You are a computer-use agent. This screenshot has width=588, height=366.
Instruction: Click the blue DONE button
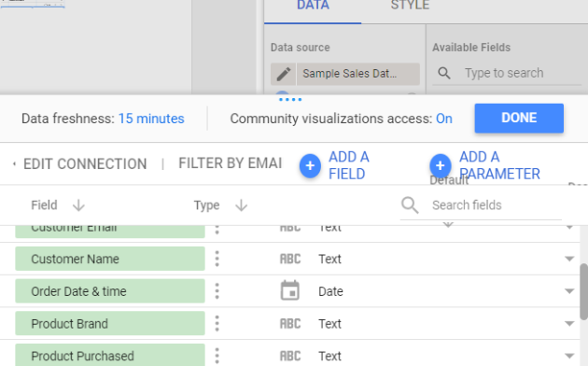pyautogui.click(x=519, y=119)
